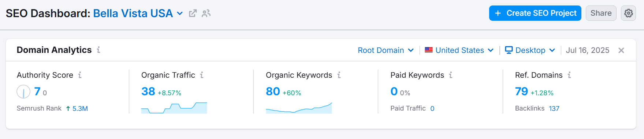Open Paid Keywords value 0
The width and height of the screenshot is (644, 139).
pos(394,92)
